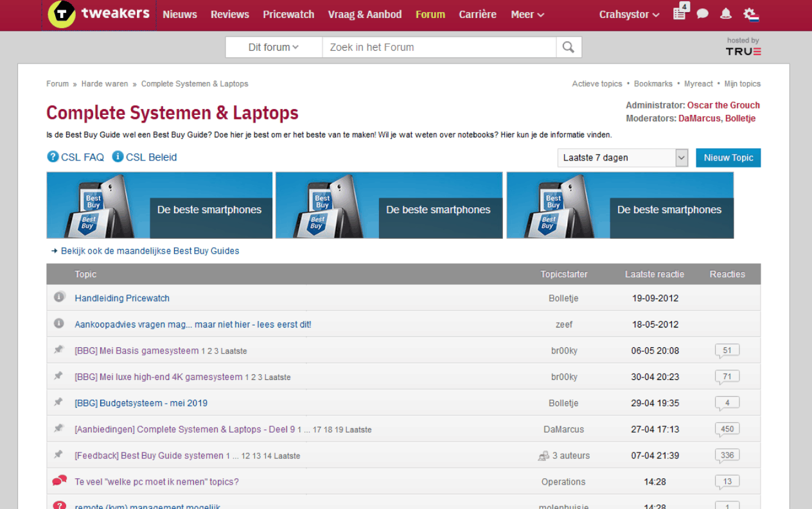812x509 pixels.
Task: Expand the 'Dit forum' search scope dropdown
Action: coord(274,47)
